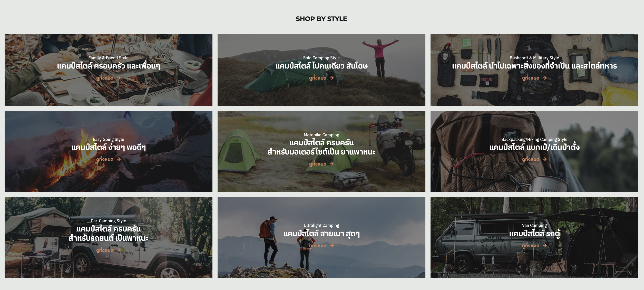Click the SHOP BY STYLE heading

(321, 19)
